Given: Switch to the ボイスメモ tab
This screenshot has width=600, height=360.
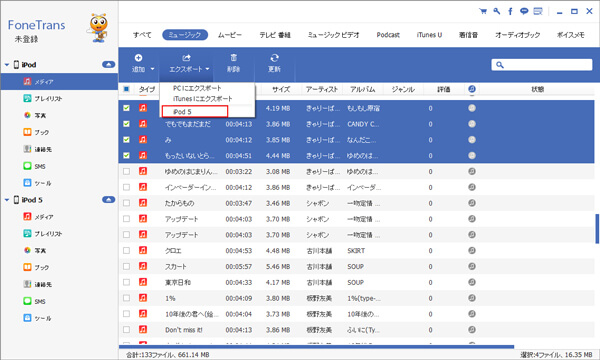Looking at the screenshot, I should click(571, 35).
